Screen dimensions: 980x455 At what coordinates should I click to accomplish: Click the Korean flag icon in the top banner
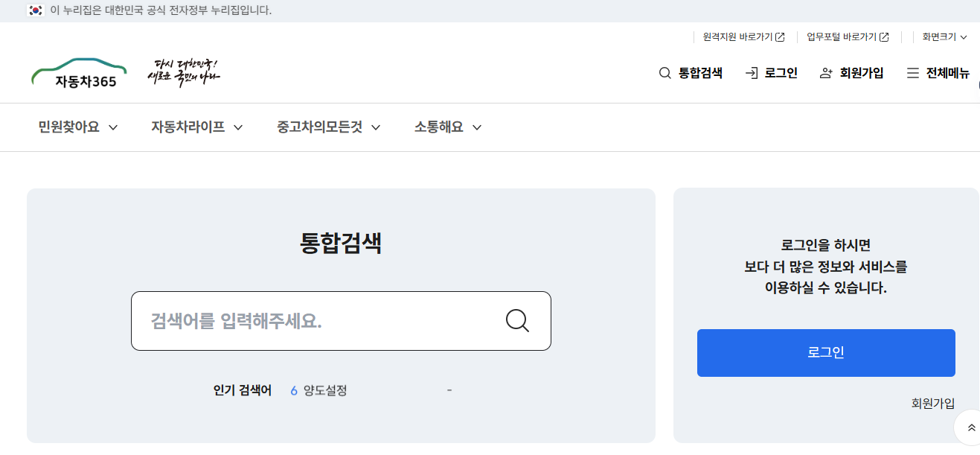click(35, 11)
